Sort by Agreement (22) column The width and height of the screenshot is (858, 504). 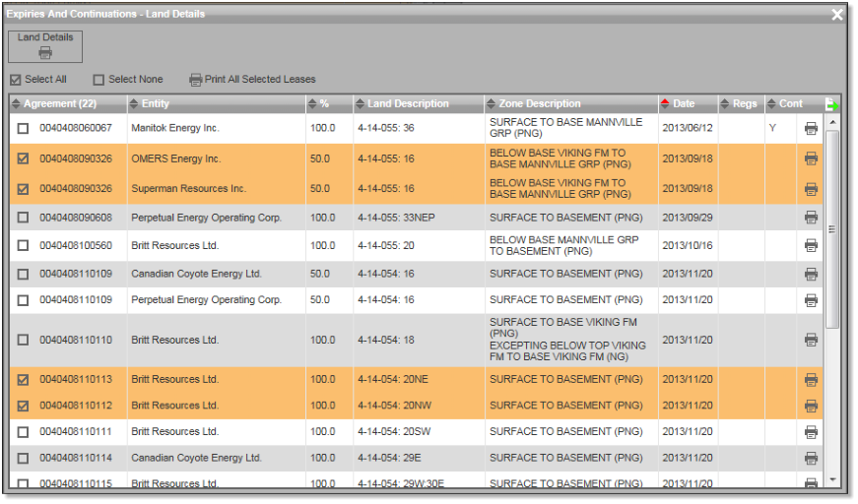click(x=68, y=104)
